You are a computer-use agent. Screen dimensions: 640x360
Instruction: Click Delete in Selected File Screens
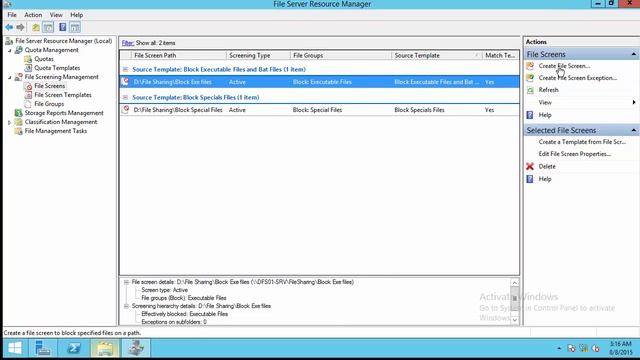click(547, 167)
